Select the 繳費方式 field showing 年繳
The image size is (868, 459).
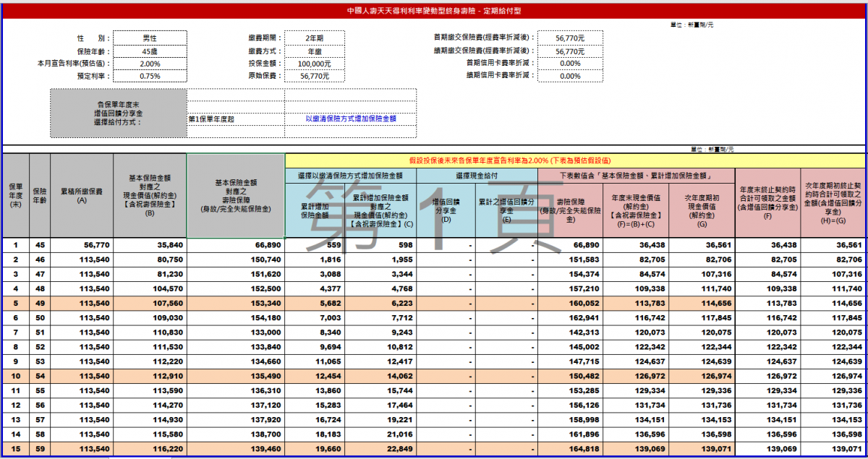click(x=314, y=51)
